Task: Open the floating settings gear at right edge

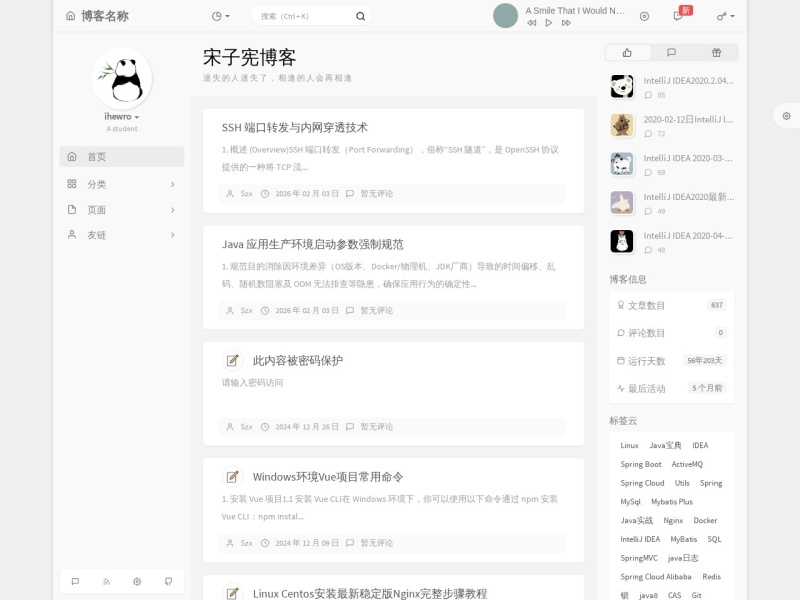Action: coord(786,116)
